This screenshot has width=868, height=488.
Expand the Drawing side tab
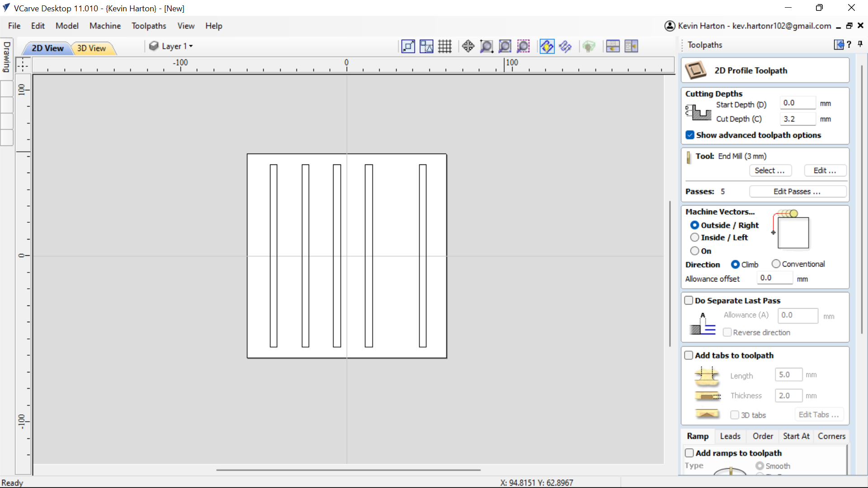[7, 57]
